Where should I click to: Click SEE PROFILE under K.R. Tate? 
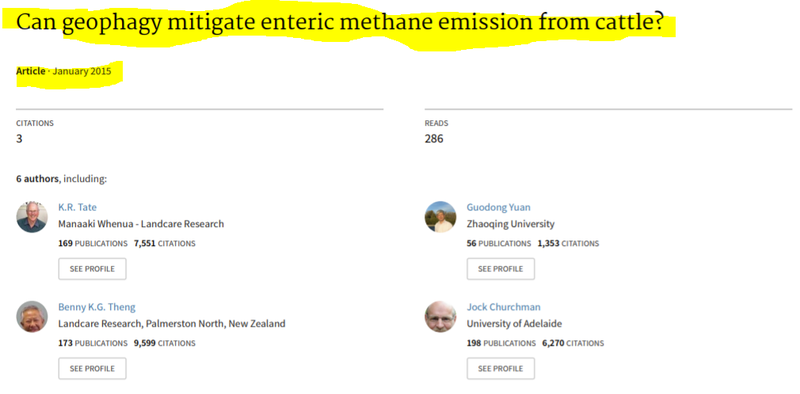[x=92, y=269]
